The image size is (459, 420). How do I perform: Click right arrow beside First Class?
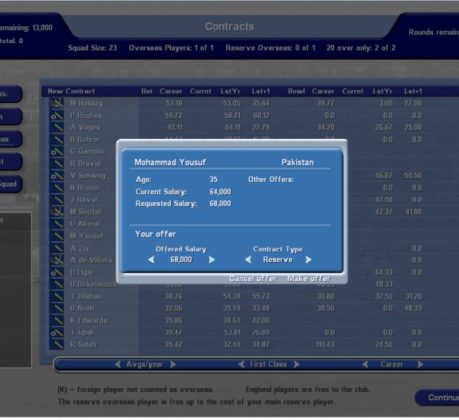(x=296, y=364)
